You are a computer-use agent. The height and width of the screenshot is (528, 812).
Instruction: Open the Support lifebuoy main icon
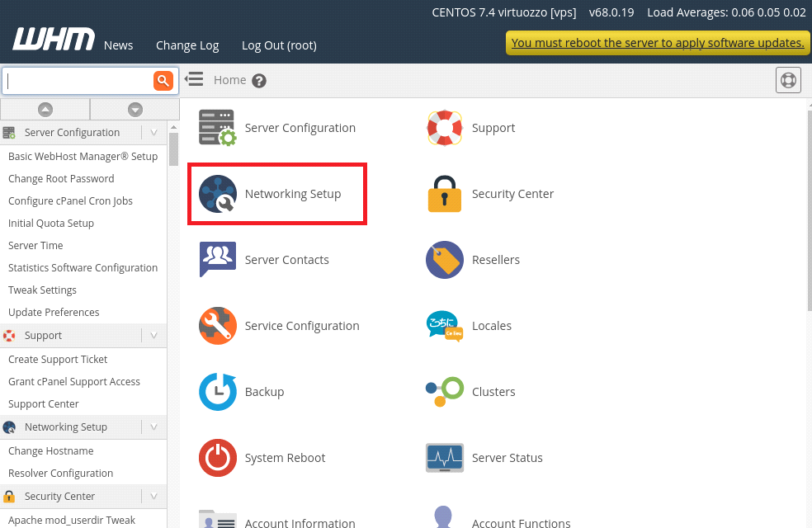pyautogui.click(x=444, y=127)
